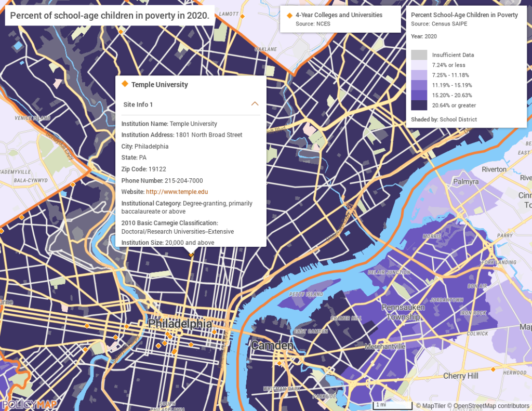
Task: Click the 'Doctoral/Research Universities–Extensive' text
Action: click(x=178, y=231)
